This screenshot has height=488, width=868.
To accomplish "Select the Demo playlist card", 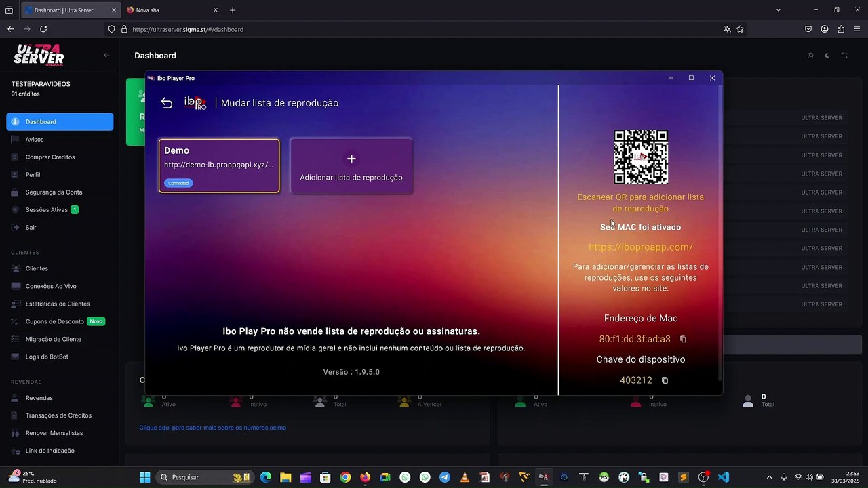I will pyautogui.click(x=219, y=165).
